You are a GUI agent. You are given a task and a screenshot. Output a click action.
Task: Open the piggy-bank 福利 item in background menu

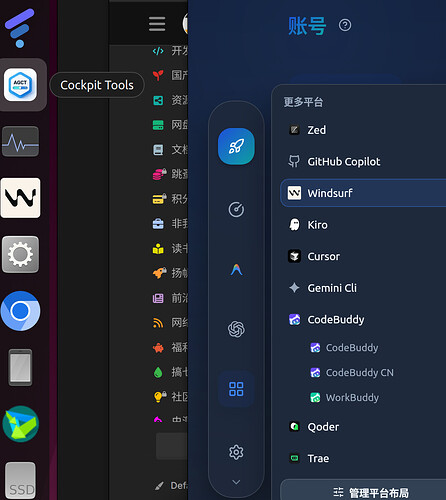point(170,347)
